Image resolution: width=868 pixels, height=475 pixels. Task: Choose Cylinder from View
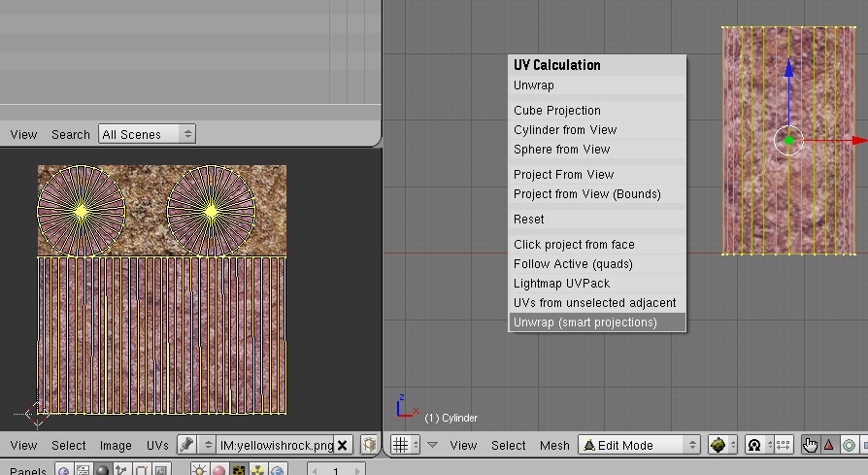click(x=597, y=129)
